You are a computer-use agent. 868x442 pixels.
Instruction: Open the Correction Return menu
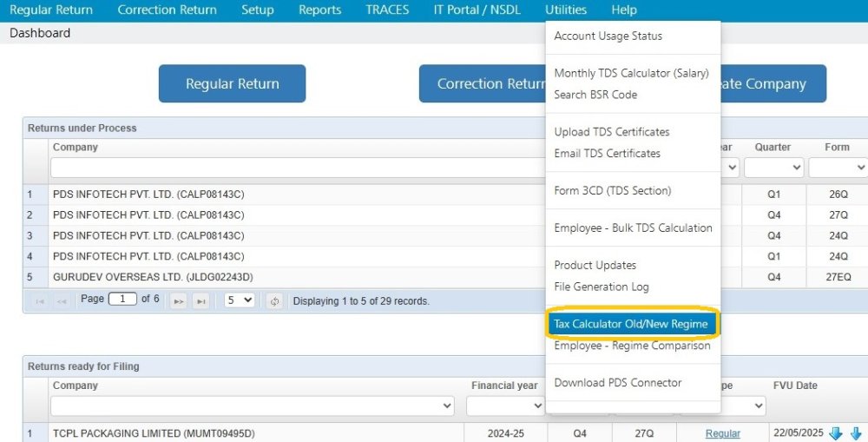168,10
